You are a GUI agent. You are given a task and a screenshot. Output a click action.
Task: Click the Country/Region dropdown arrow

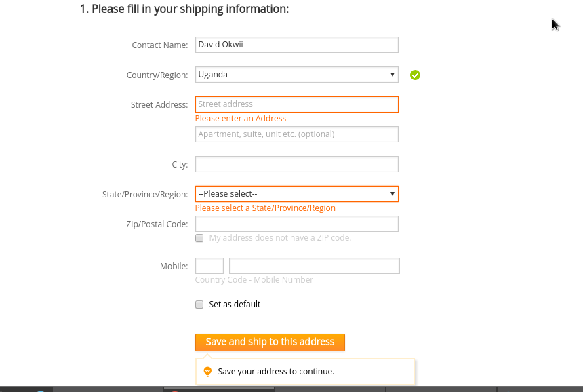click(x=392, y=75)
